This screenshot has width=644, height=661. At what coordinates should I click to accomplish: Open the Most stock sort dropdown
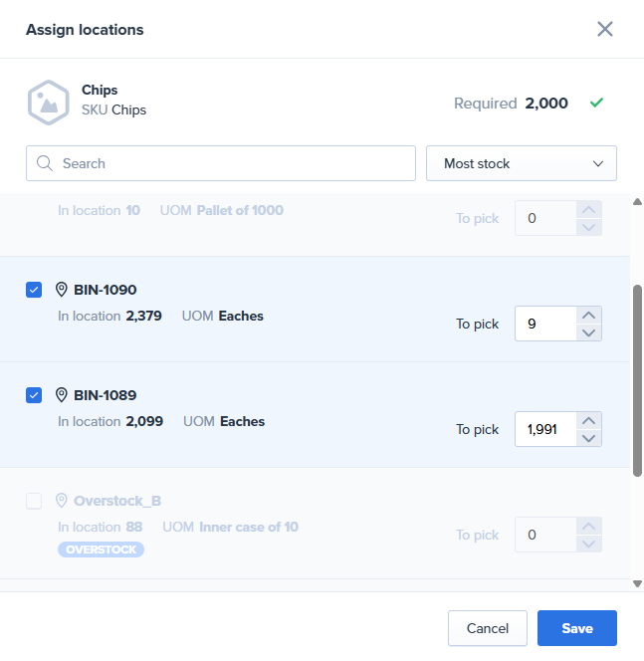pyautogui.click(x=521, y=163)
